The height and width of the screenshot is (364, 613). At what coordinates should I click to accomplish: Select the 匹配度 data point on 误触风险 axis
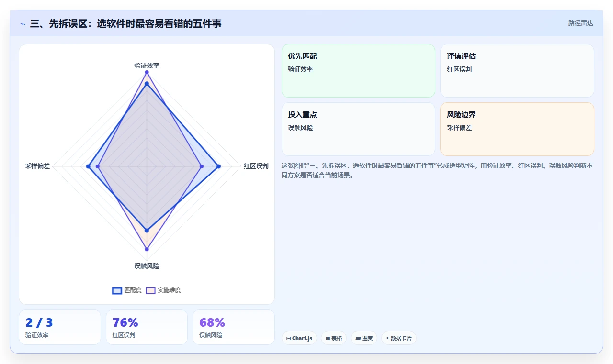click(147, 231)
